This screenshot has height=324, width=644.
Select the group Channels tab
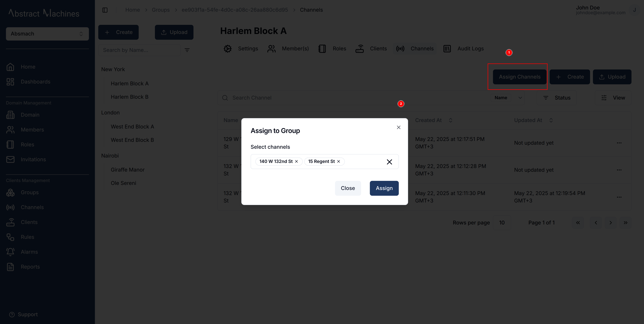pyautogui.click(x=415, y=49)
